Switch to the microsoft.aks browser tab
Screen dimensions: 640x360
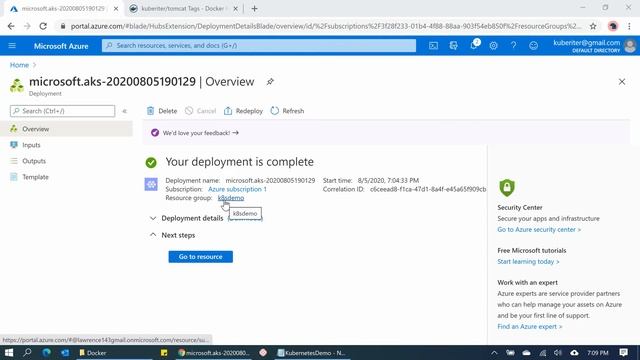tap(63, 9)
